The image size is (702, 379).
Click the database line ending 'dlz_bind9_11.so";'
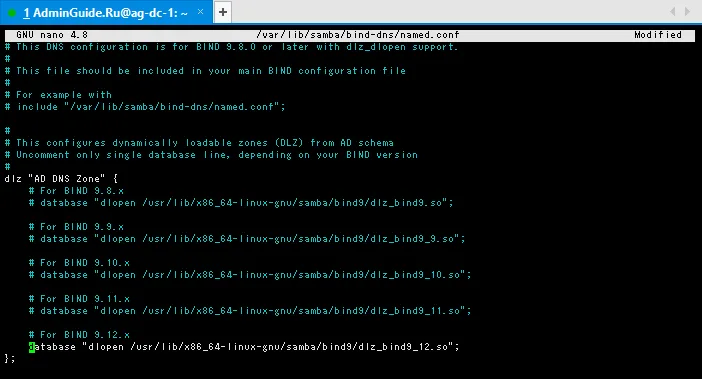(x=250, y=311)
